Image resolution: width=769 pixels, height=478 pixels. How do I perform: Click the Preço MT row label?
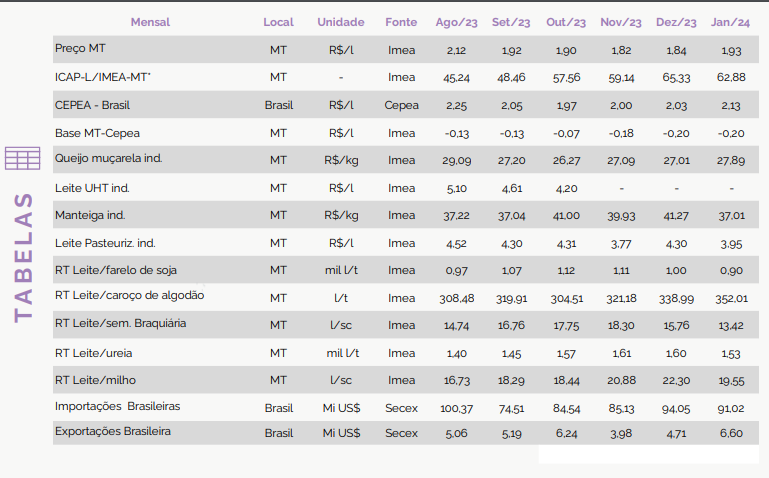click(80, 48)
